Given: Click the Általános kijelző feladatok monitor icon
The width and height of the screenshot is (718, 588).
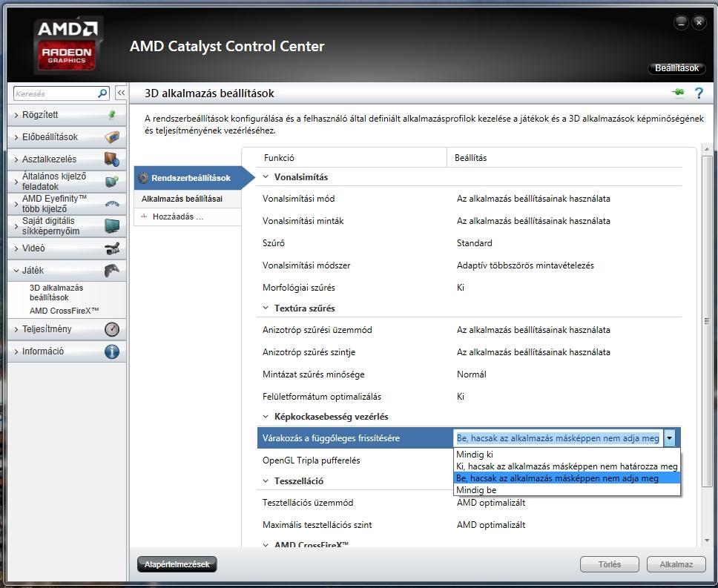Looking at the screenshot, I should 112,181.
